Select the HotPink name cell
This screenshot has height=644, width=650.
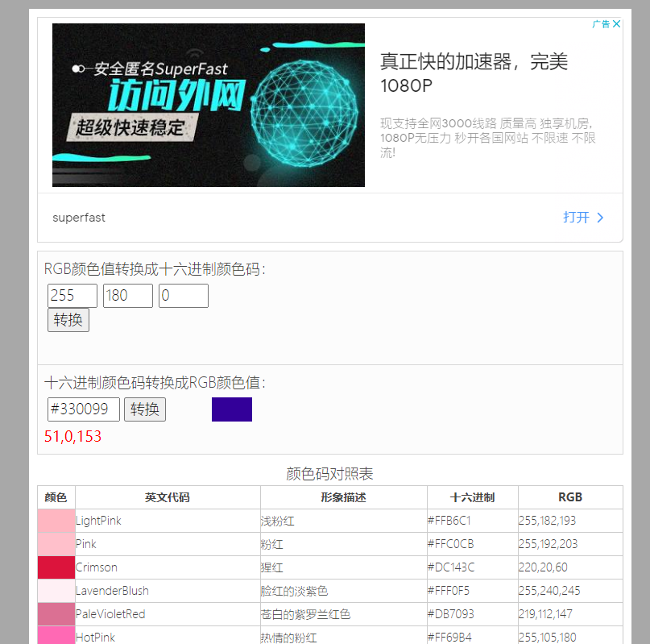coord(168,637)
